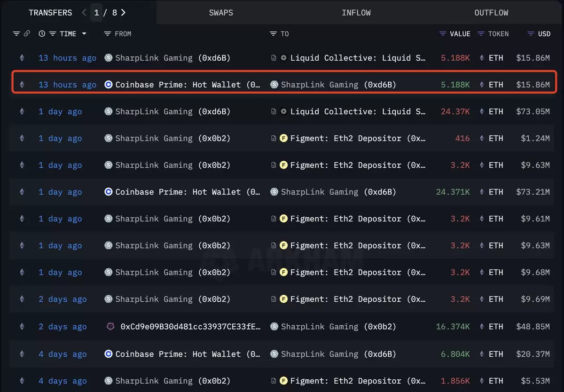Click the Ethereum chain icon in the $1.24M row
This screenshot has height=392, width=564.
22,138
